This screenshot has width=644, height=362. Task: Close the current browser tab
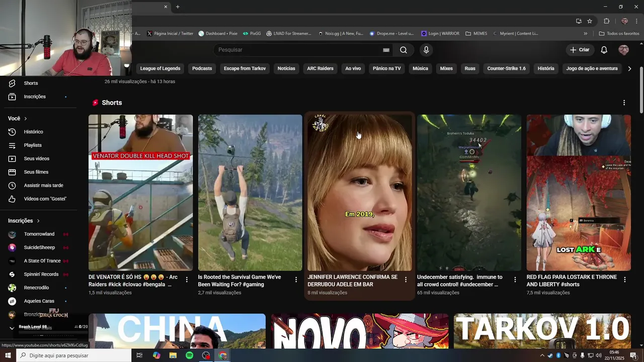(166, 7)
